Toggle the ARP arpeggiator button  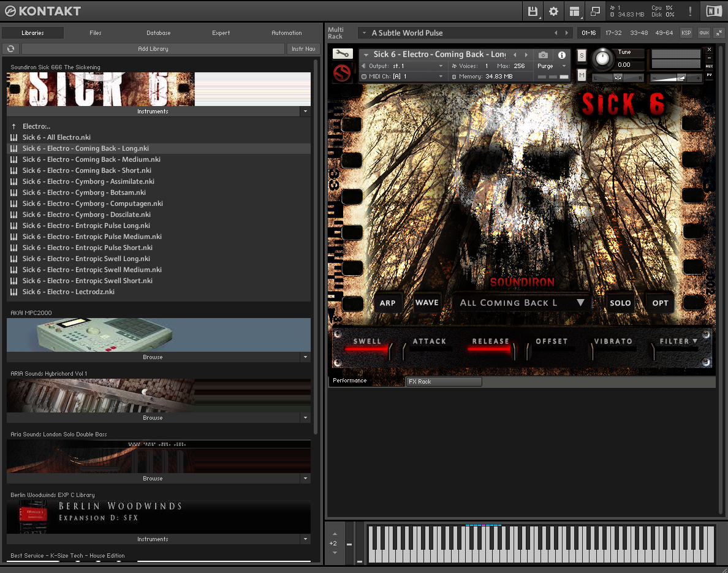click(388, 303)
